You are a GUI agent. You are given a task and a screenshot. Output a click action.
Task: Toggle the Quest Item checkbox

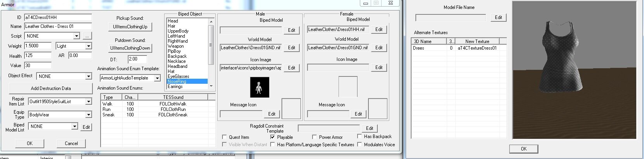tap(224, 137)
